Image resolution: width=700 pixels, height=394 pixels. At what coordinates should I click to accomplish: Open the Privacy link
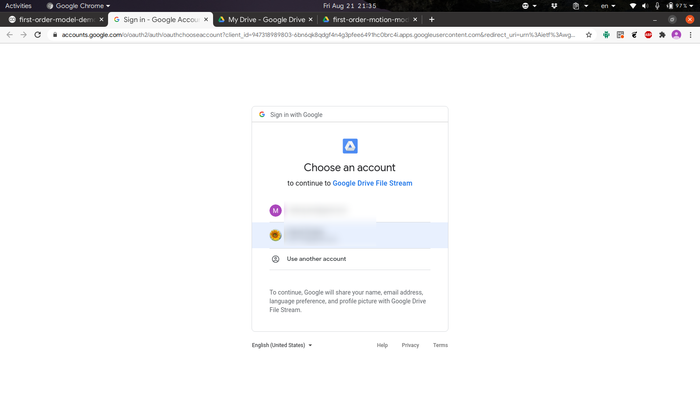tap(410, 345)
